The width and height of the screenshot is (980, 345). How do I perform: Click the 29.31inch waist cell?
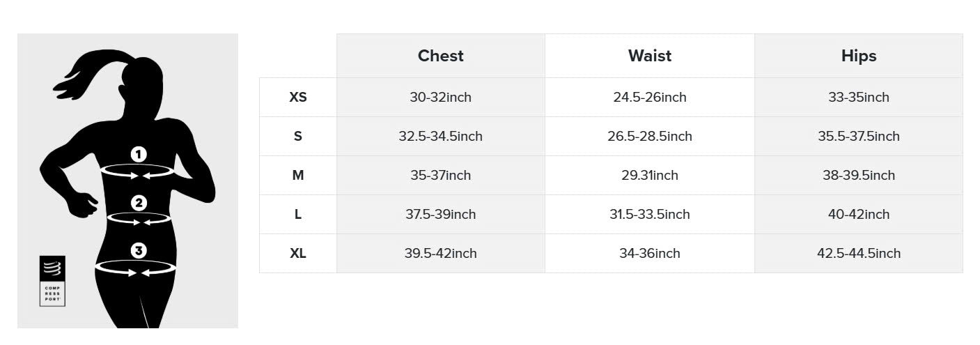[x=649, y=176]
